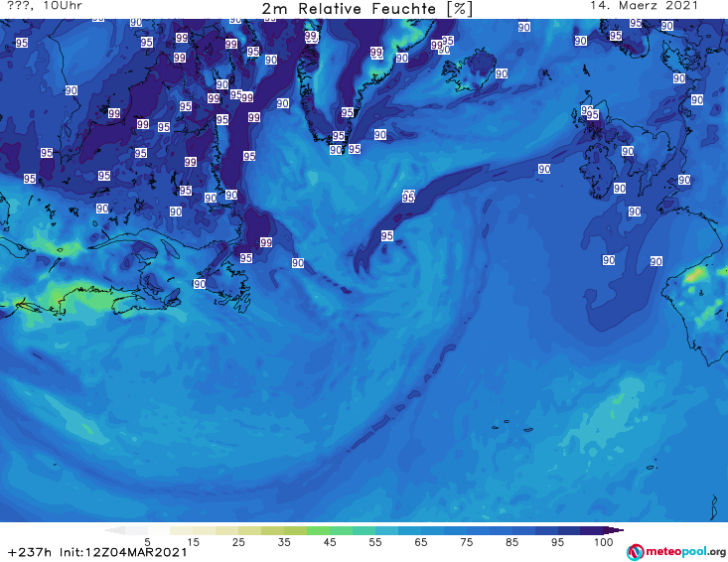
Task: Select the title "2m Relative Feuchte [%]"
Action: (366, 9)
